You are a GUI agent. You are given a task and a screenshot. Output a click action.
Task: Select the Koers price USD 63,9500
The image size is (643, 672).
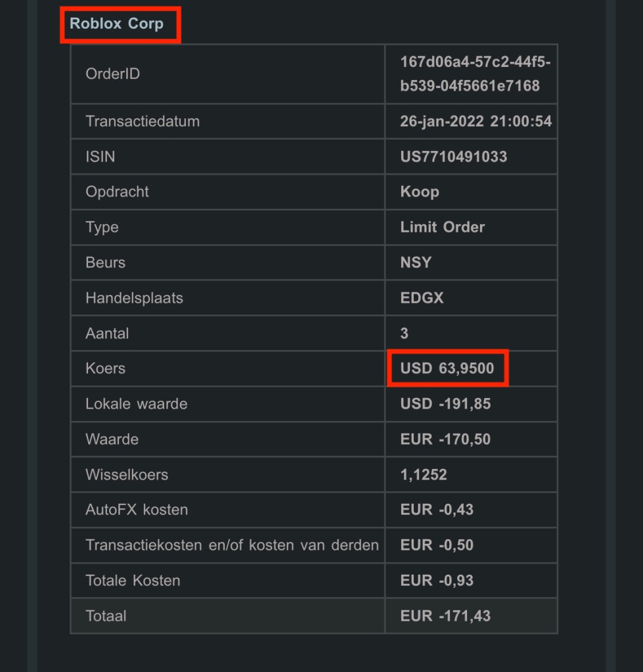click(x=447, y=369)
